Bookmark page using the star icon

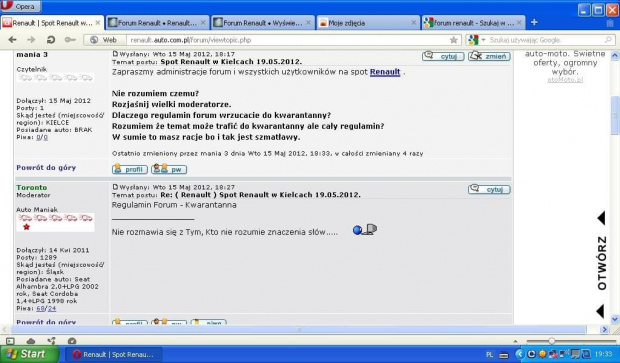tap(454, 40)
